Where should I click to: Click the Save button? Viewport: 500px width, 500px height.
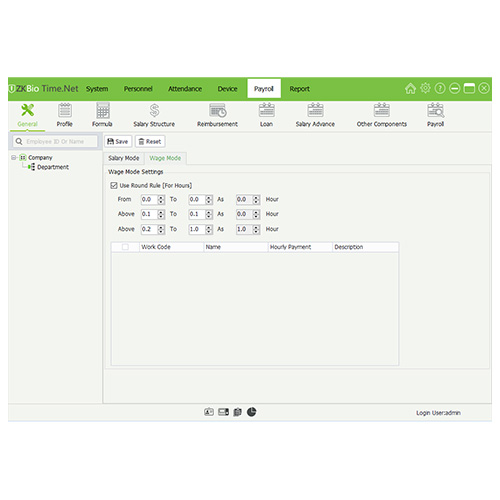tap(118, 141)
